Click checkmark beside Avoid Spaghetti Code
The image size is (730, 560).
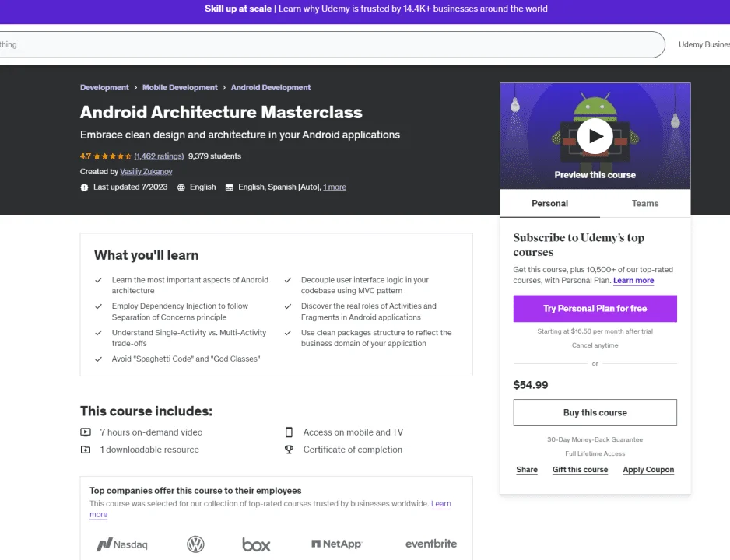pos(99,359)
